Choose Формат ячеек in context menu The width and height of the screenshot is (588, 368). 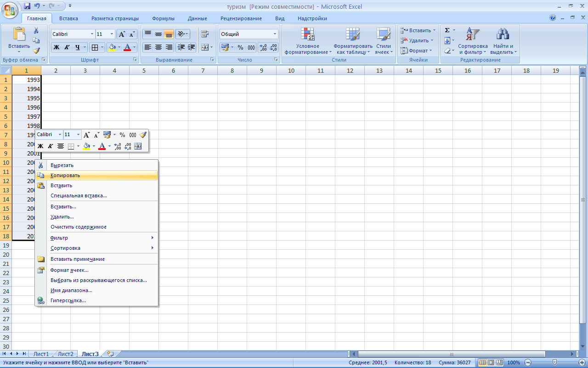point(96,270)
